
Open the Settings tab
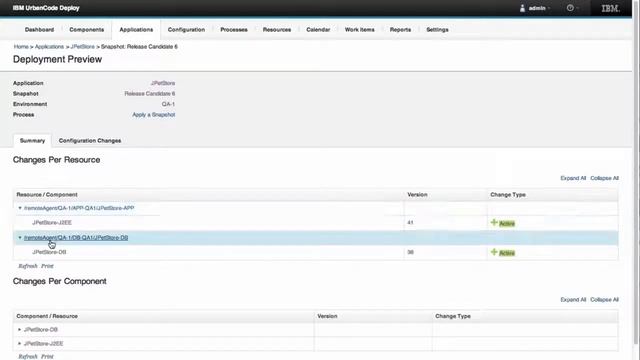tap(437, 30)
